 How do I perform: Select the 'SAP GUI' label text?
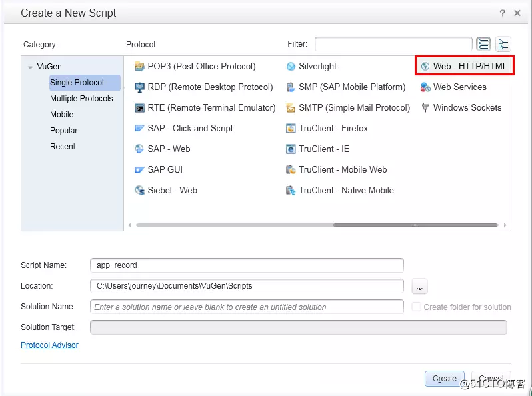(165, 169)
